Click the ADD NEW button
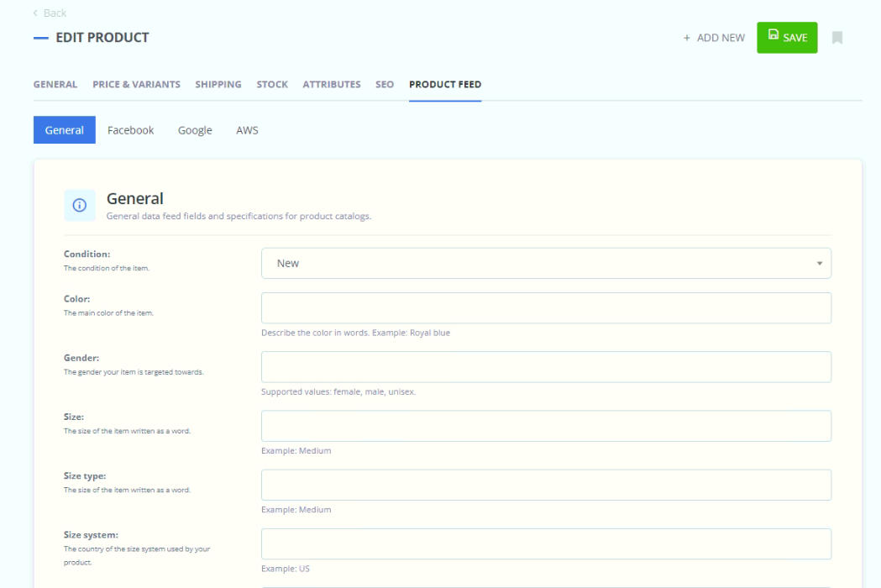 pyautogui.click(x=714, y=38)
